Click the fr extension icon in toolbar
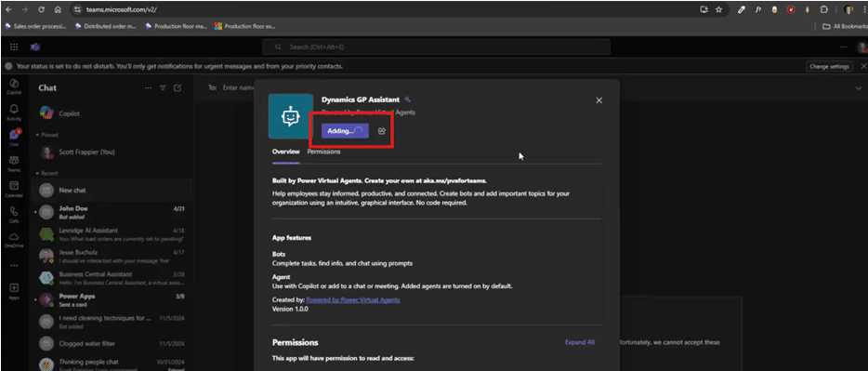The image size is (868, 371). click(757, 10)
